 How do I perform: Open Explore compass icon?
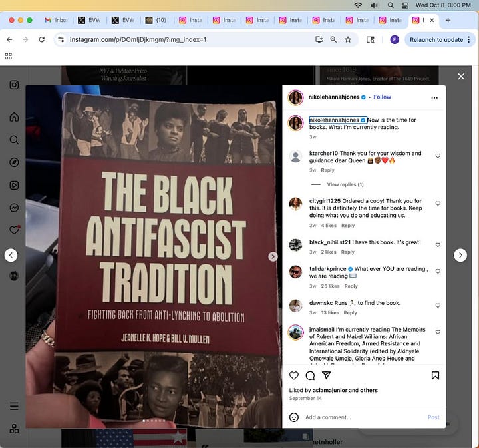[14, 162]
